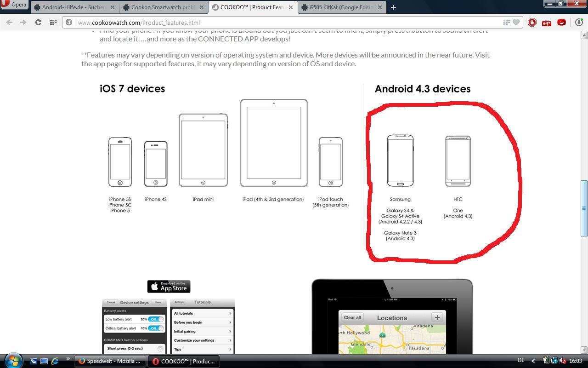
Task: Toggle the Critical battery alert switch
Action: click(156, 328)
